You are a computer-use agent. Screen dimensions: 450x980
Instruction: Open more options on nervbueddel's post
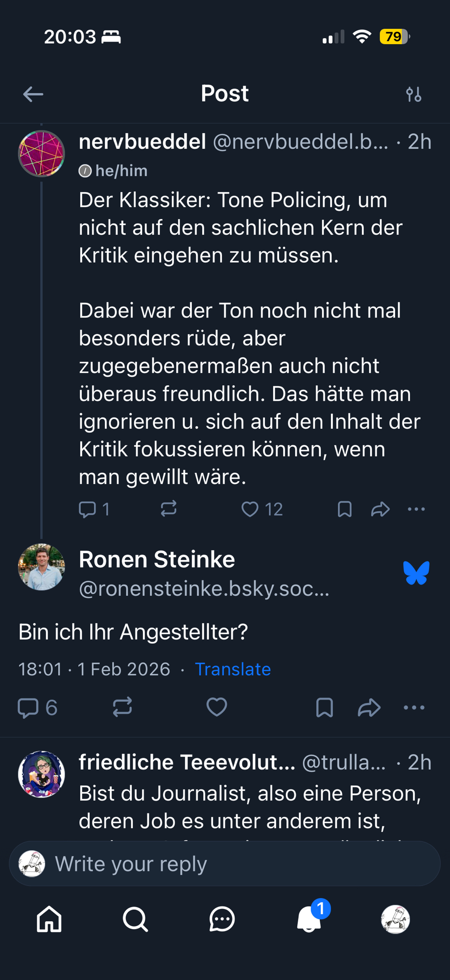click(x=416, y=509)
